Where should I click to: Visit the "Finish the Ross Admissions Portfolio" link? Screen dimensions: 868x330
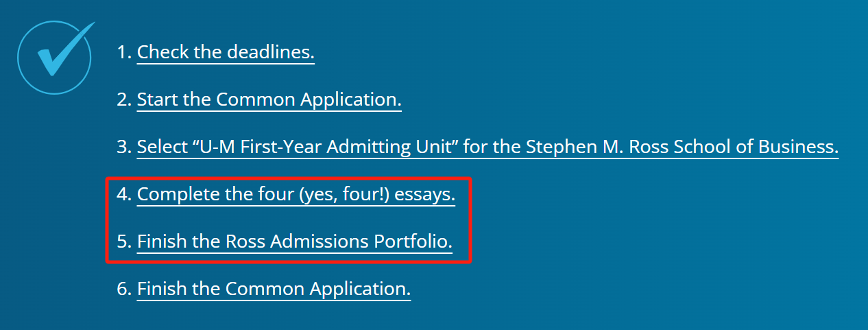(295, 241)
